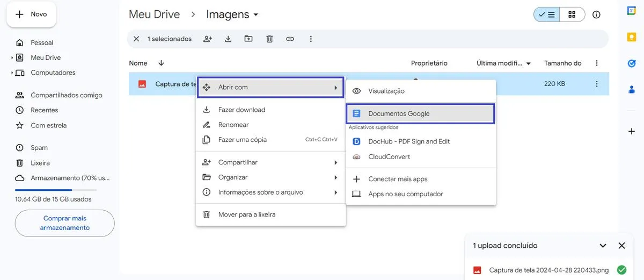Screen dimensions: 644x280
Task: Close the upload concluído panel
Action: 621,246
